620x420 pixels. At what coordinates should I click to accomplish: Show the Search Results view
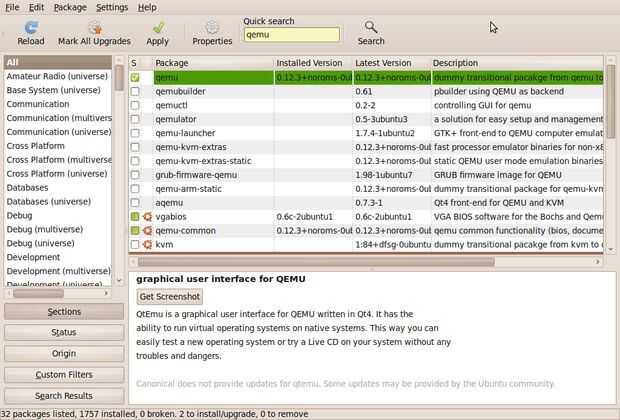[x=64, y=395]
